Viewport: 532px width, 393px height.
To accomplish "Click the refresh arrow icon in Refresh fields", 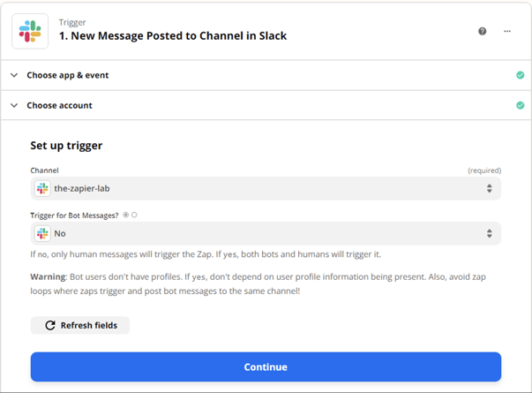I will (x=50, y=325).
